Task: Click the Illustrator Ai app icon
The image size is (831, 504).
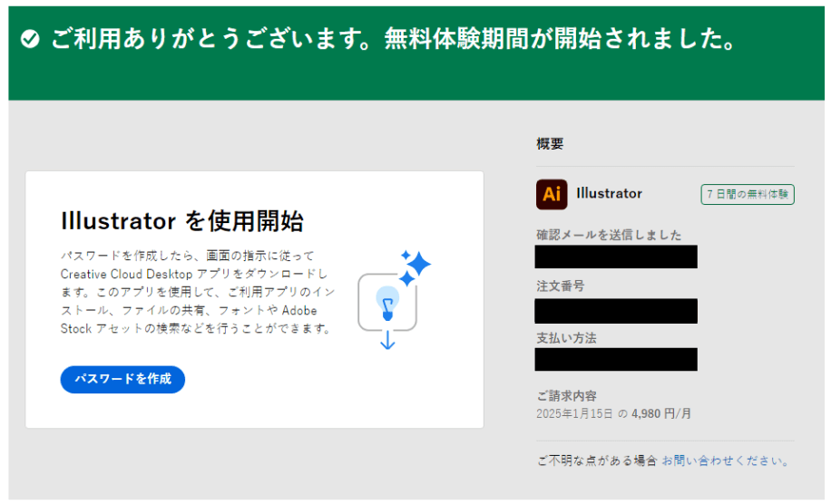Action: (x=552, y=194)
